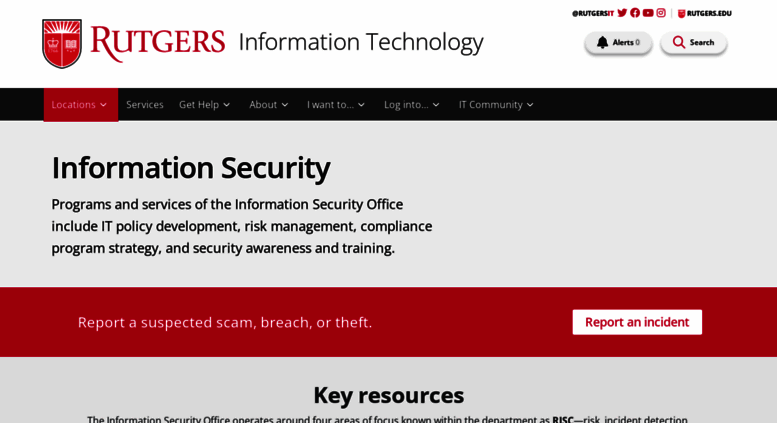Open the Log into... dropdown

412,105
